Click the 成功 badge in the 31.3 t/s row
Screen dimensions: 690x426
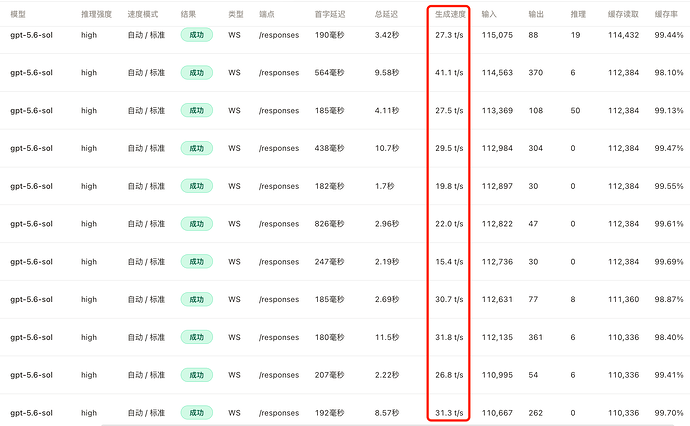coord(197,413)
